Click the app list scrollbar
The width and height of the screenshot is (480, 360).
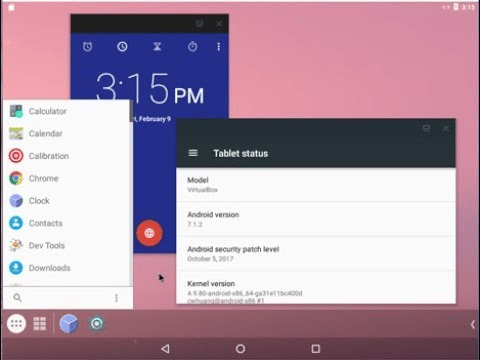[131, 111]
